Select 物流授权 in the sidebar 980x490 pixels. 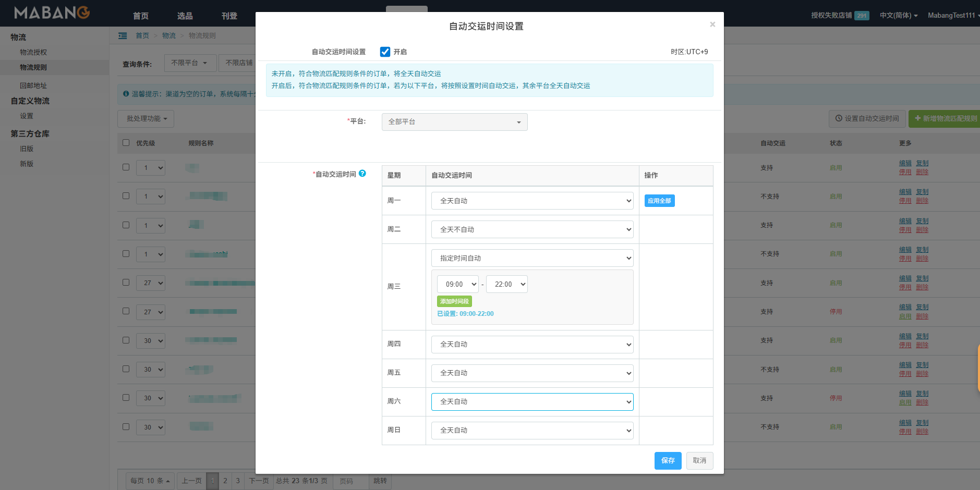click(x=33, y=52)
